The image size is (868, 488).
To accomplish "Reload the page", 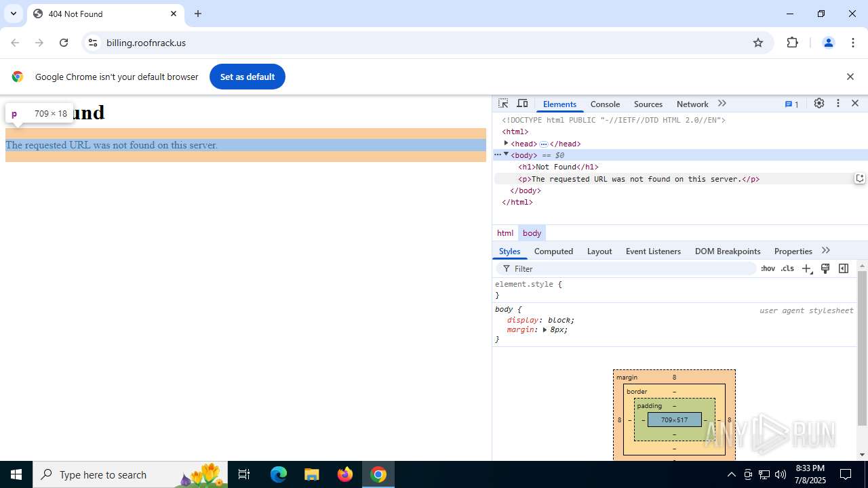I will 64,43.
